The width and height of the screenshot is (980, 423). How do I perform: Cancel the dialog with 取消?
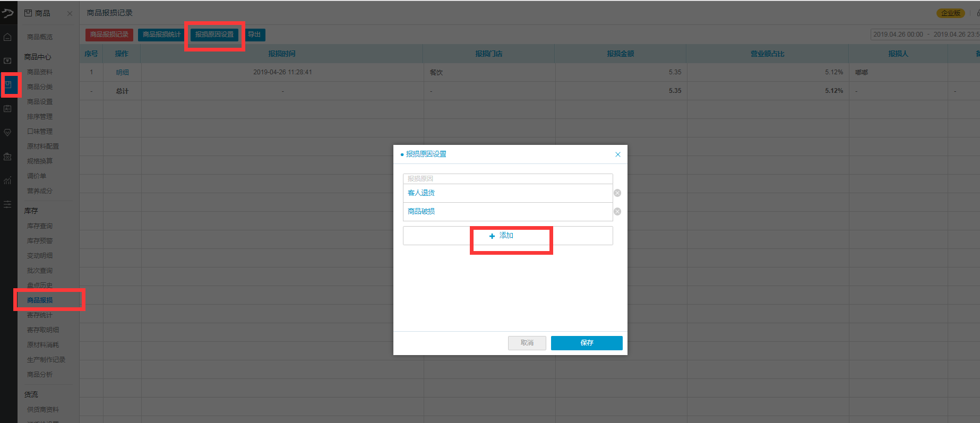click(x=527, y=343)
